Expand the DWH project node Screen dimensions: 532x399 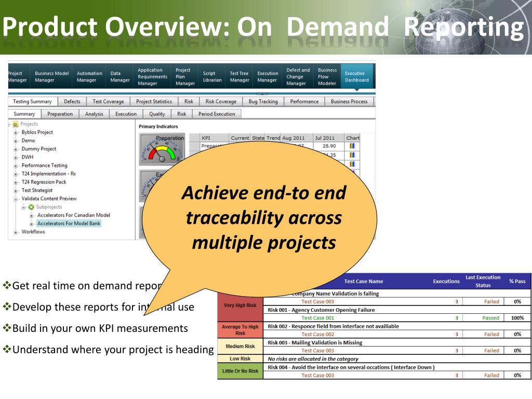point(16,157)
